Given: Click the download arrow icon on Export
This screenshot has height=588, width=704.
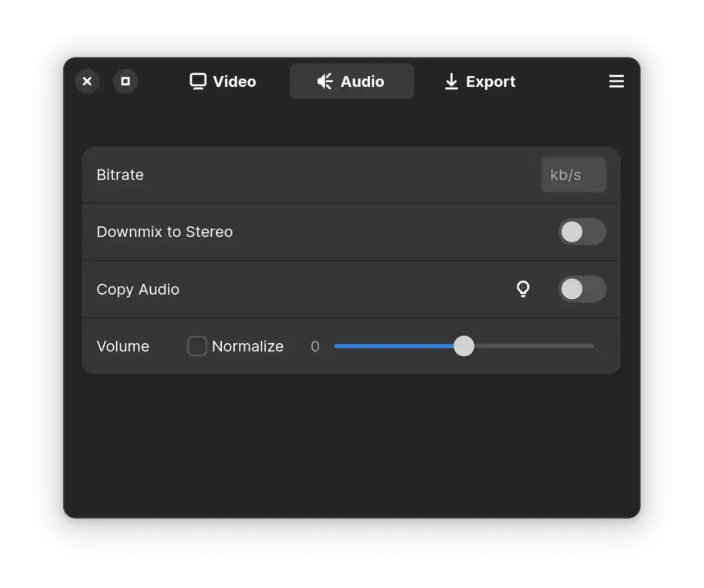Looking at the screenshot, I should [451, 82].
